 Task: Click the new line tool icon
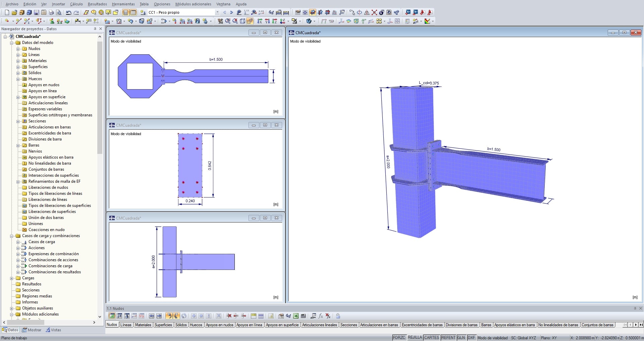[x=18, y=21]
